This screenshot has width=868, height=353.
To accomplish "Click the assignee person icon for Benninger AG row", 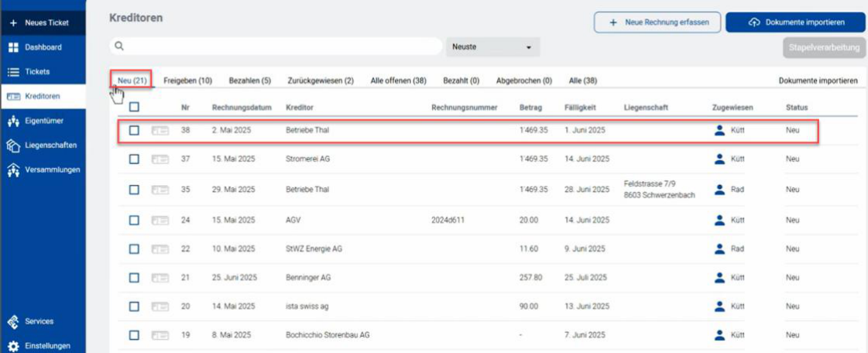I will (719, 277).
